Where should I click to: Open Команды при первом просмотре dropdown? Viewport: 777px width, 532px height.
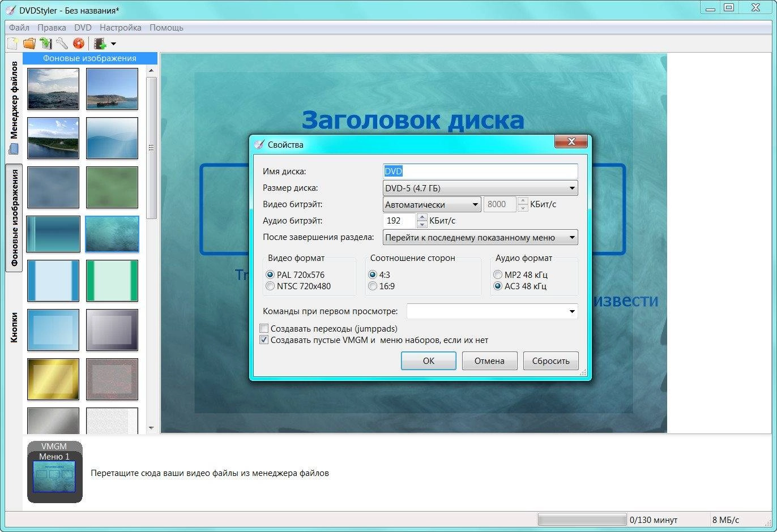point(492,311)
